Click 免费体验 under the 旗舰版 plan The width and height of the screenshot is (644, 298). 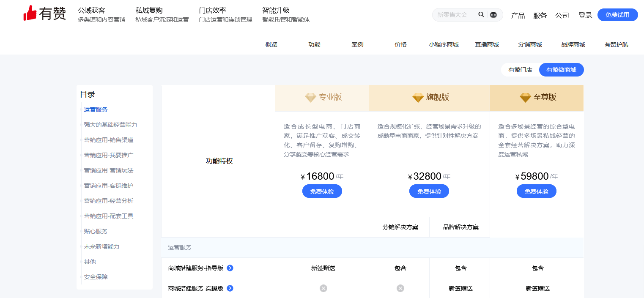[429, 191]
